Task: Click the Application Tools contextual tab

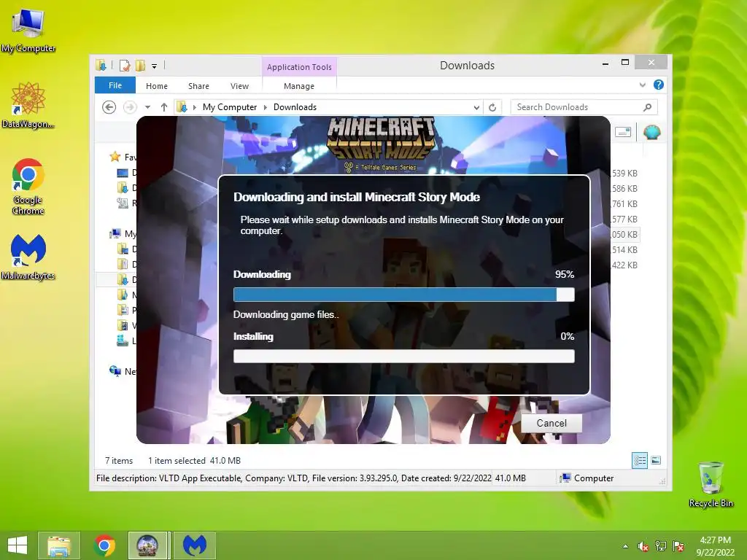Action: point(299,66)
